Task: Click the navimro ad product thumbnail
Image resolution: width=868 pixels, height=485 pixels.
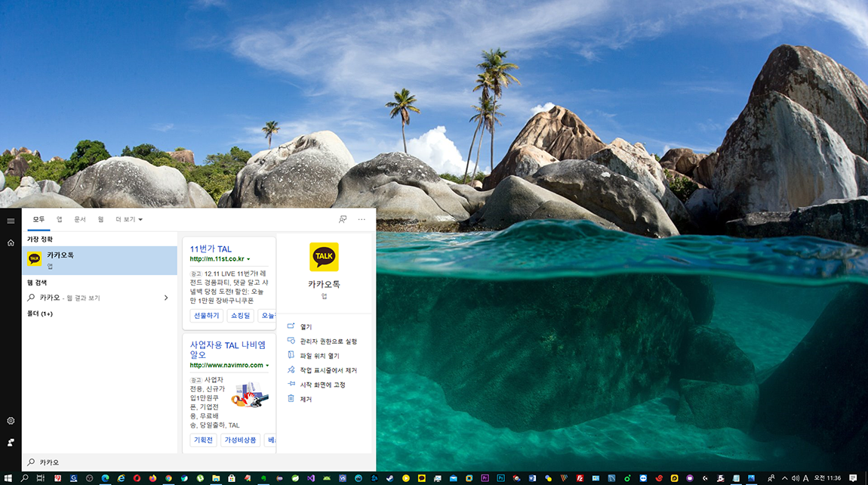Action: 251,394
